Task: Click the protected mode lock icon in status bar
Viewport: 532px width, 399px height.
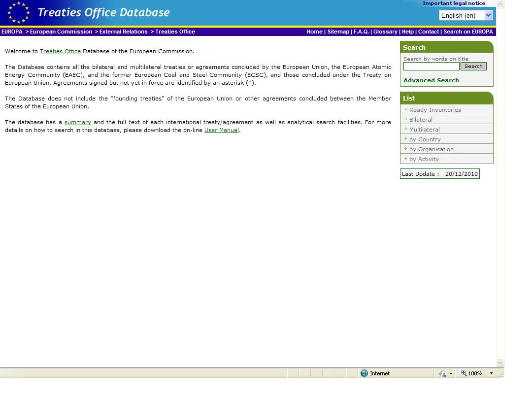Action: pyautogui.click(x=442, y=373)
